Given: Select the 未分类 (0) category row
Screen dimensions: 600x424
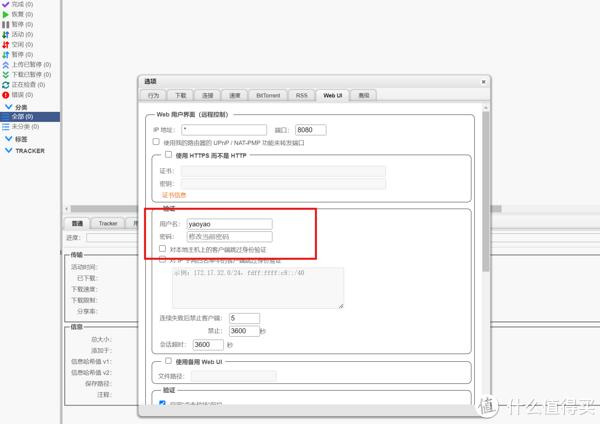Looking at the screenshot, I should [x=30, y=127].
